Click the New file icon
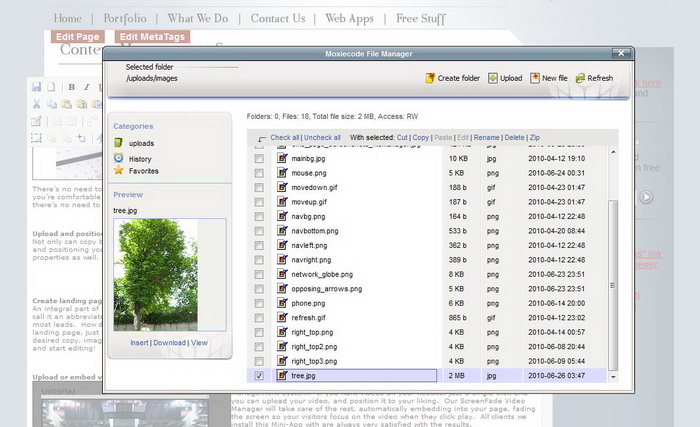 tap(536, 78)
